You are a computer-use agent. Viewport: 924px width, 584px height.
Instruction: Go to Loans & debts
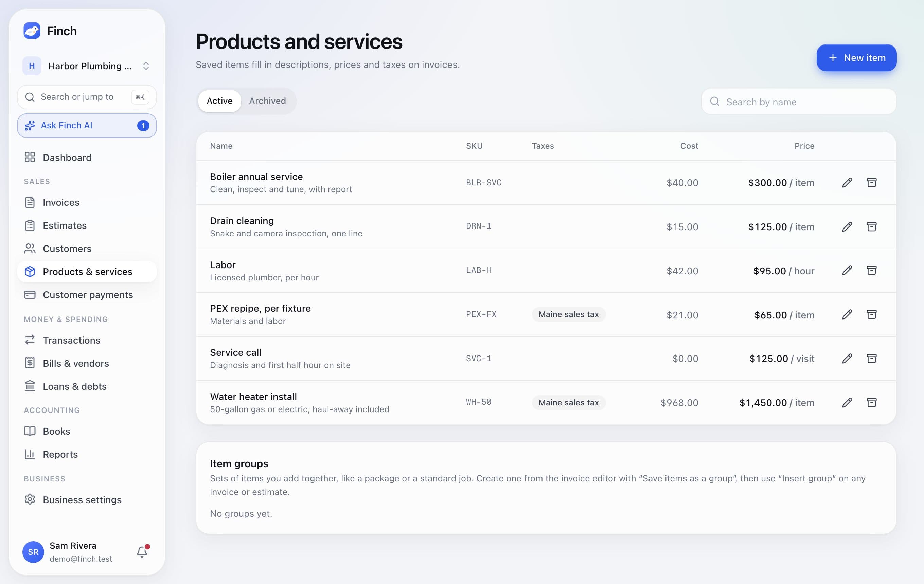87,386
